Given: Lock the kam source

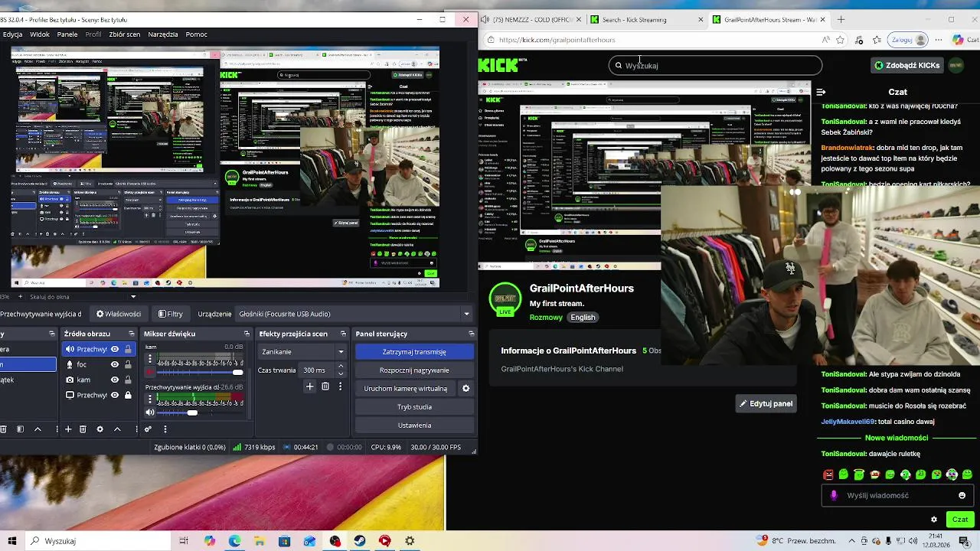Looking at the screenshot, I should click(x=128, y=380).
